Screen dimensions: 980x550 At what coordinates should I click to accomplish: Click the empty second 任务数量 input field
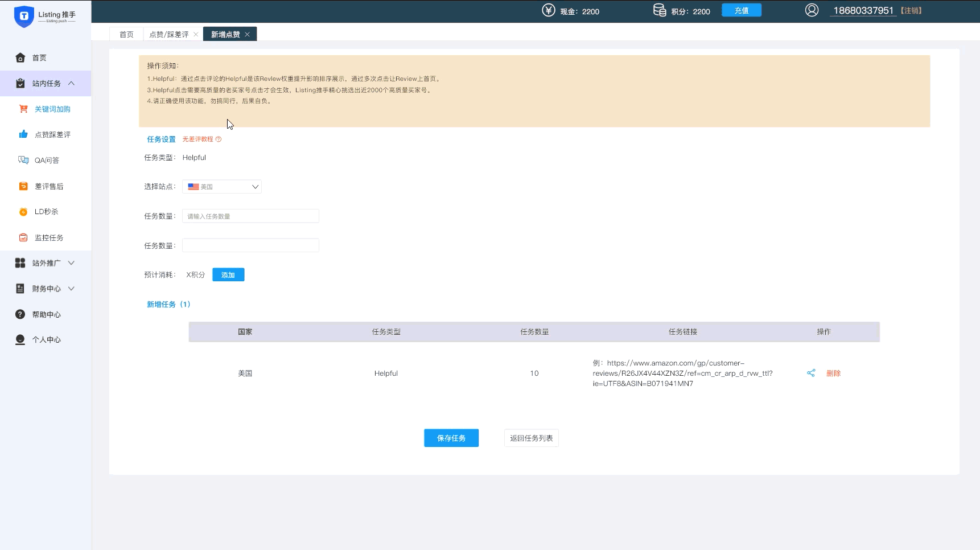click(250, 245)
